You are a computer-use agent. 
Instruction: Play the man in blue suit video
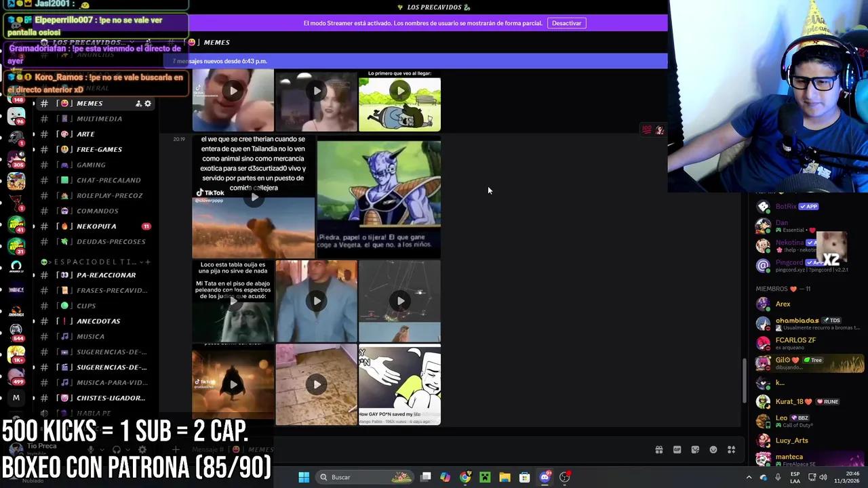click(316, 301)
